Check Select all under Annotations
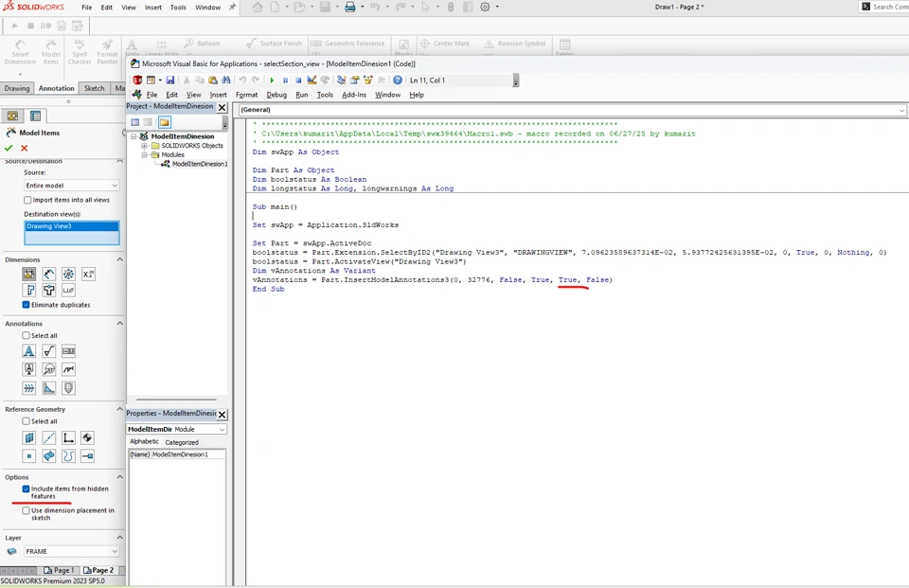Screen dimensions: 909x588 [x=27, y=335]
